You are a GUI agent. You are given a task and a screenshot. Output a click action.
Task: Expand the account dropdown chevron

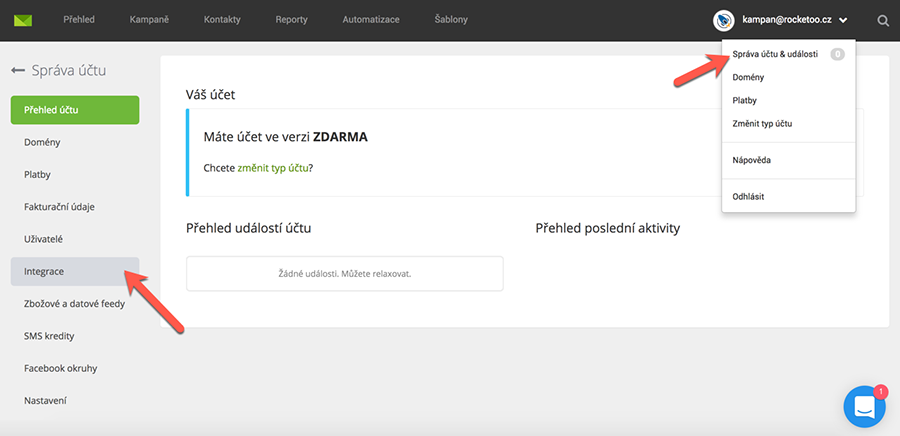(x=844, y=20)
